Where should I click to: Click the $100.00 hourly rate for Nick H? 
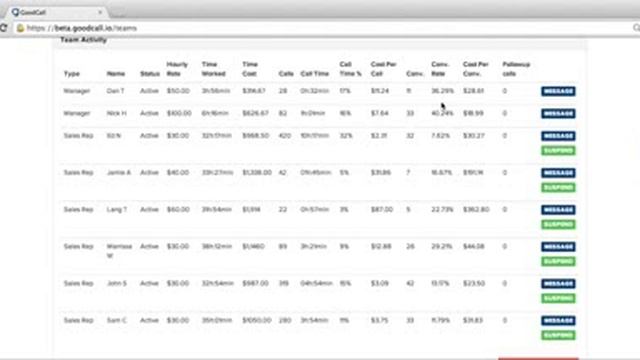pyautogui.click(x=179, y=113)
